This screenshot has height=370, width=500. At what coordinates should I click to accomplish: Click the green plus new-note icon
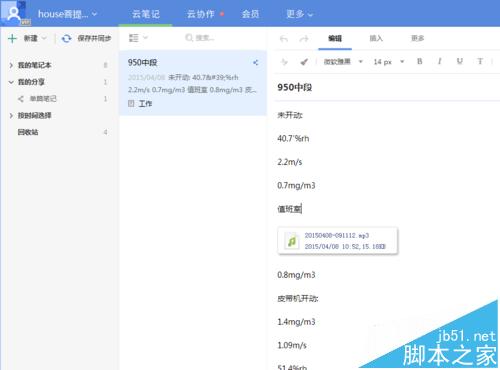coord(12,38)
